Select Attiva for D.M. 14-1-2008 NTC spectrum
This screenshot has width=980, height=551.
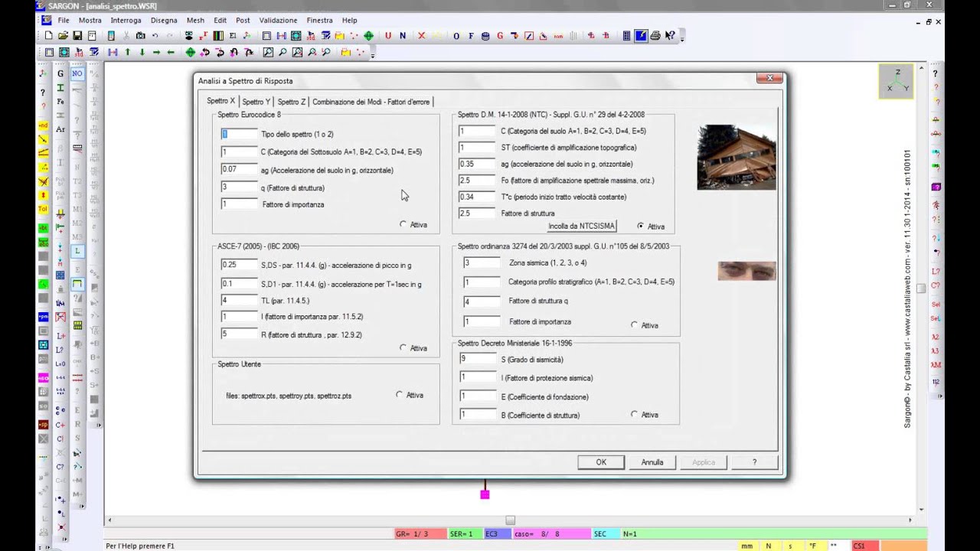641,227
